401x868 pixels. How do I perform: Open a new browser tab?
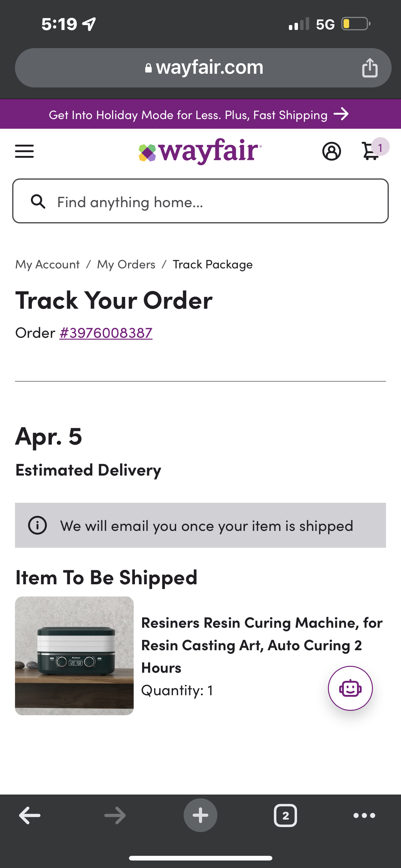click(x=200, y=816)
